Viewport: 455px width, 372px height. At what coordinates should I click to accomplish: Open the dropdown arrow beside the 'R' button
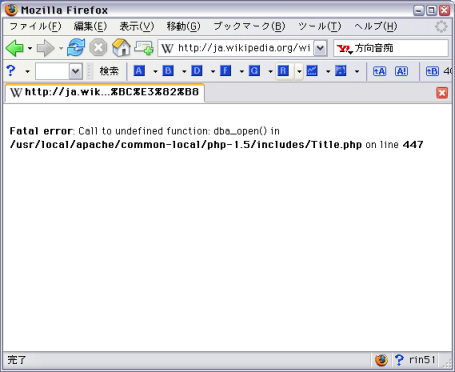299,71
